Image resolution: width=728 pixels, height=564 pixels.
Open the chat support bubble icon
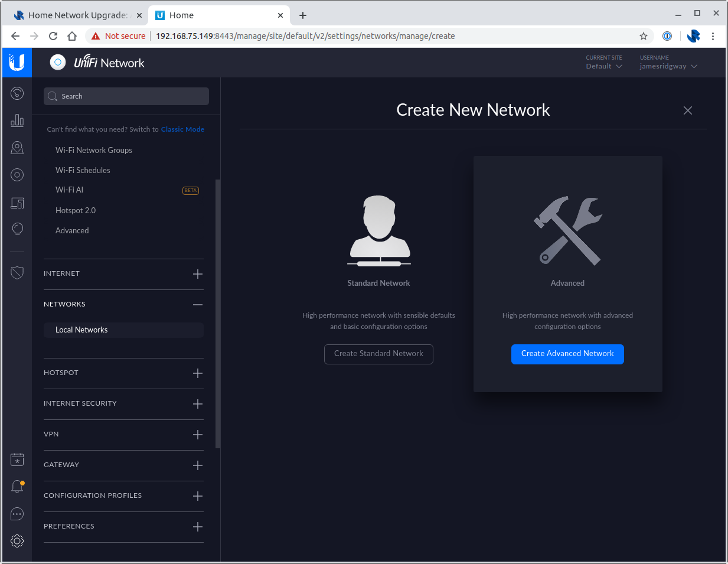[17, 514]
